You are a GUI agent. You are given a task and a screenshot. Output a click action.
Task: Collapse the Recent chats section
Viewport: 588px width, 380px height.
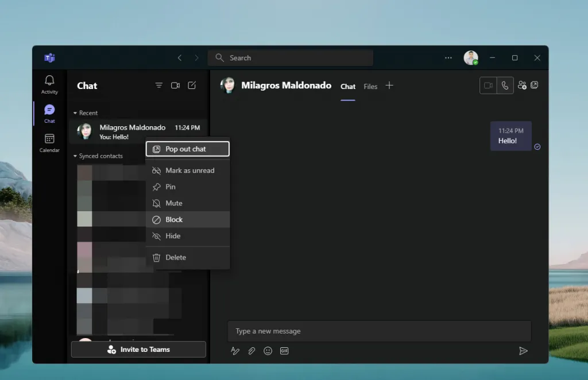tap(75, 113)
